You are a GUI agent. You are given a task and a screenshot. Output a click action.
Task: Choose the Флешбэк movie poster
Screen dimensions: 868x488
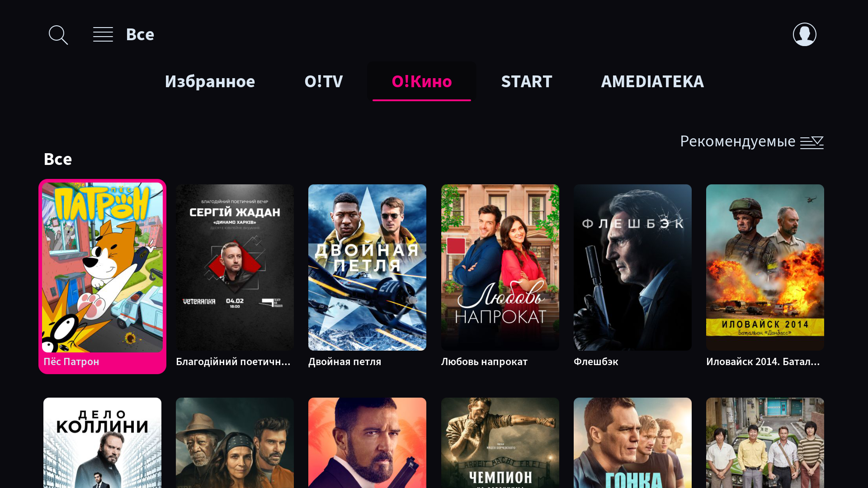coord(632,267)
